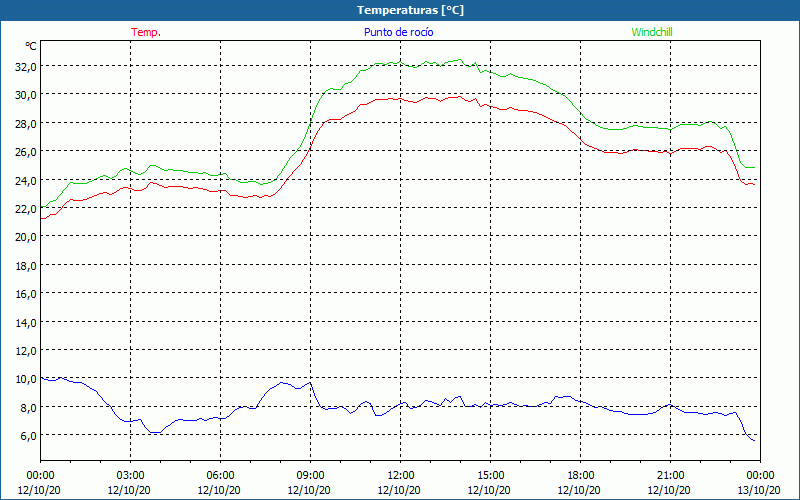The width and height of the screenshot is (800, 500).
Task: Click the °C axis unit label
Action: pyautogui.click(x=31, y=46)
